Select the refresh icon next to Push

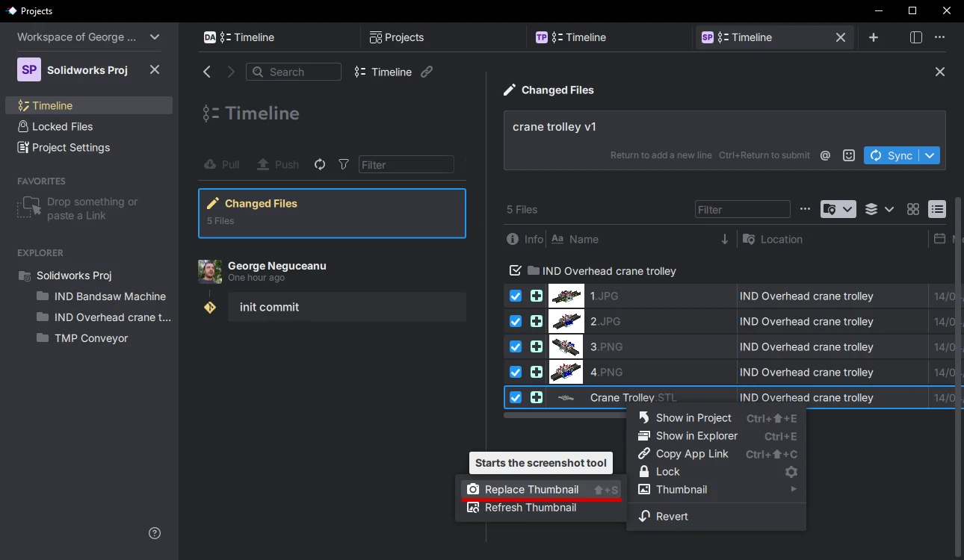click(x=319, y=164)
